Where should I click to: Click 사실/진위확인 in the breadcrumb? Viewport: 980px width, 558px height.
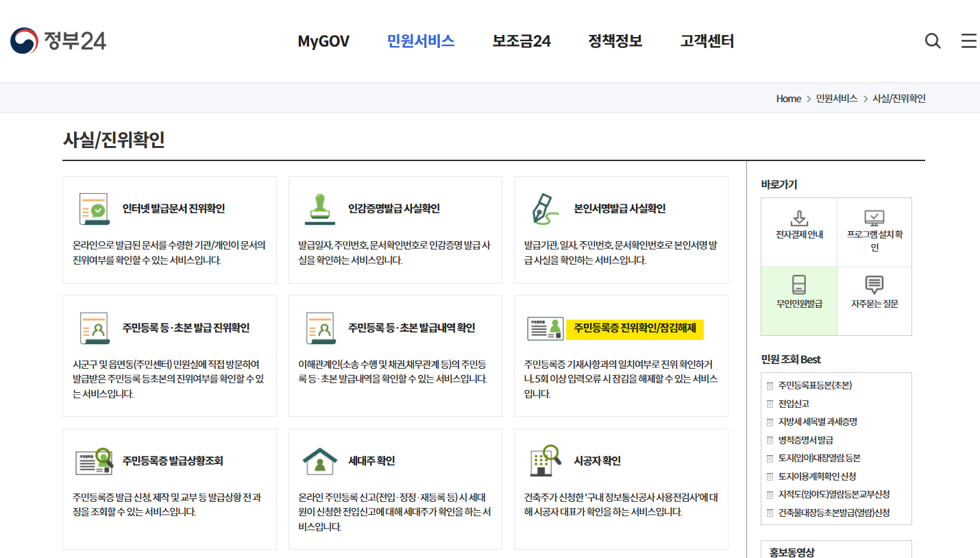[899, 99]
